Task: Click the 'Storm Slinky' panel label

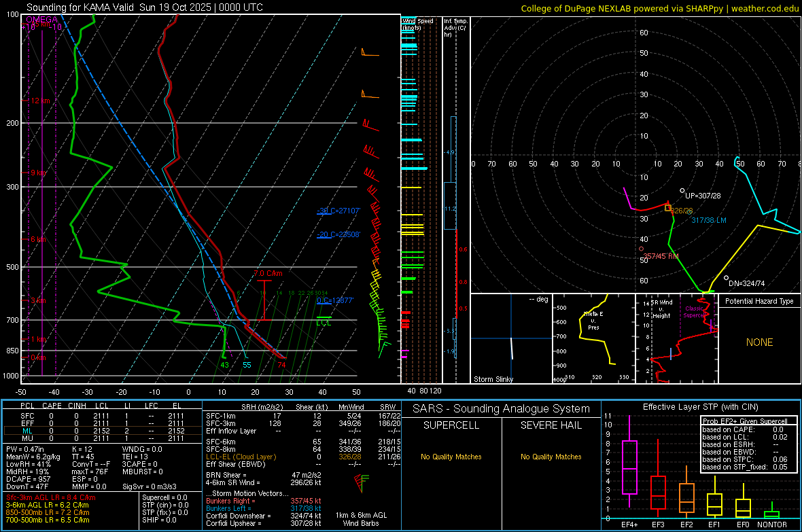Action: tap(493, 379)
